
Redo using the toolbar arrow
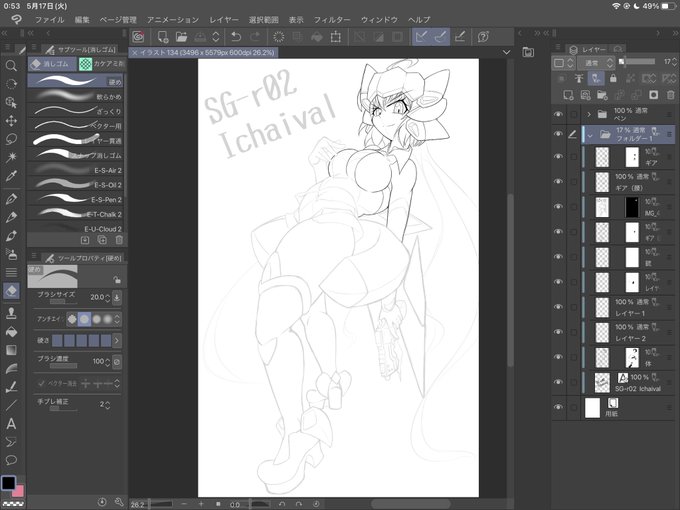(255, 37)
